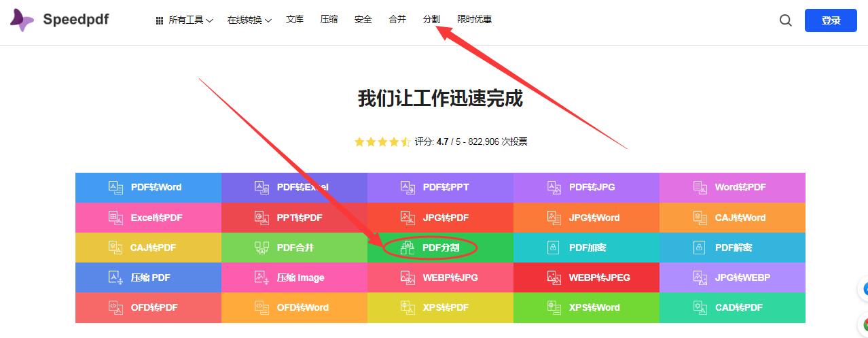This screenshot has height=338, width=868.
Task: Open the 分割 menu item
Action: tap(431, 20)
